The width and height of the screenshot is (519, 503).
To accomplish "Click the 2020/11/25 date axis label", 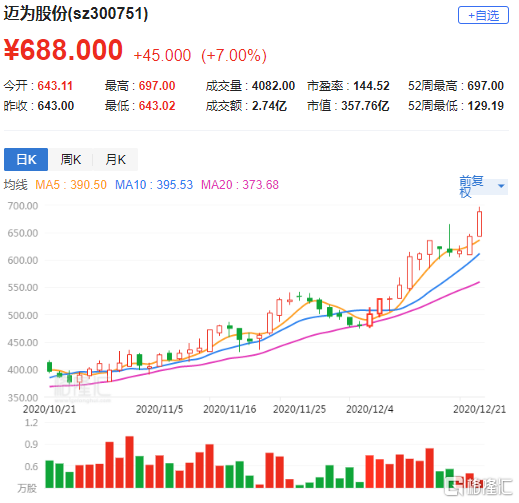I will [x=299, y=409].
